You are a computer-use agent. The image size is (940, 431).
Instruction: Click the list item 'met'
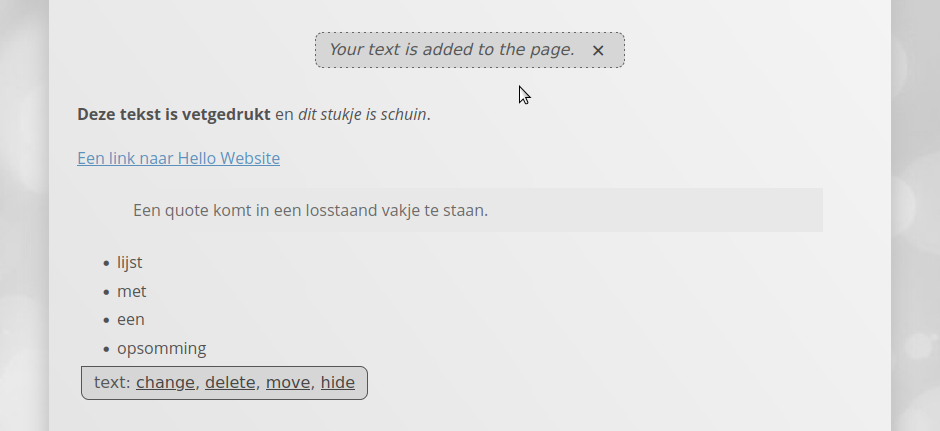131,291
